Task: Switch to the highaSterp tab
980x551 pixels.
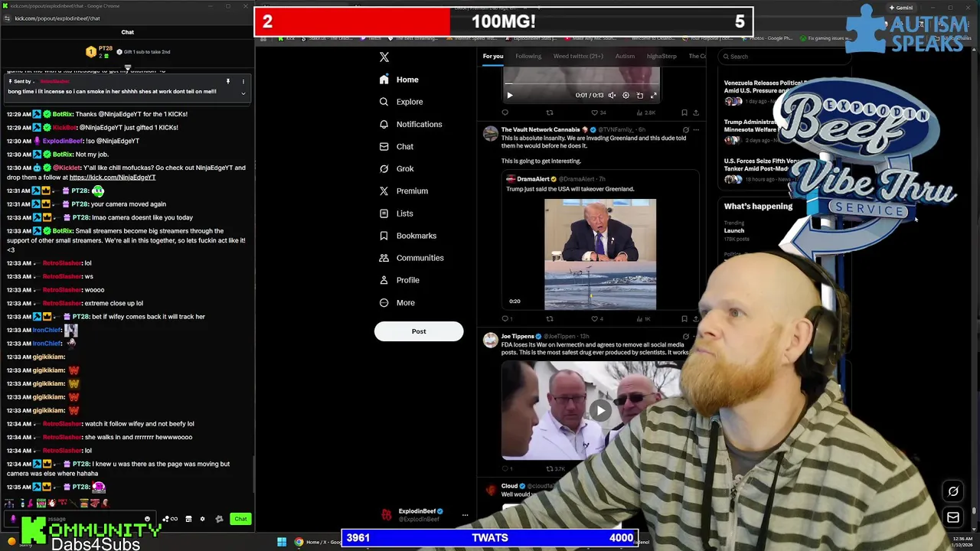Action: [661, 56]
